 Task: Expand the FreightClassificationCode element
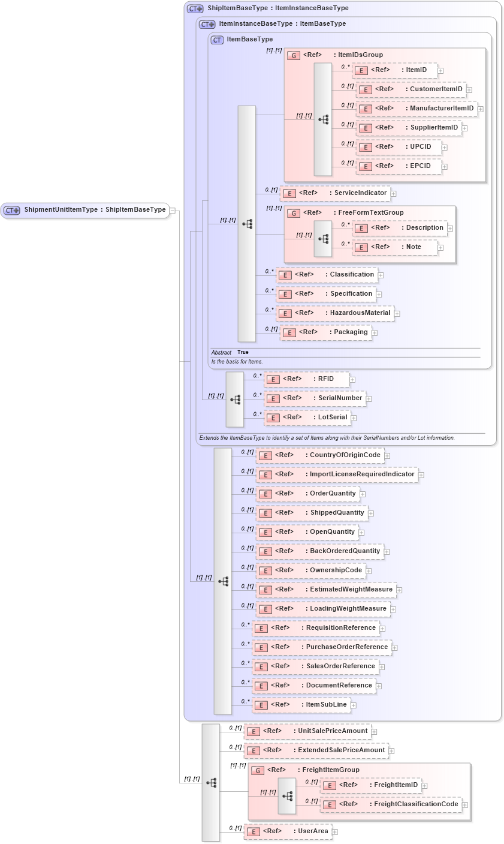[465, 804]
